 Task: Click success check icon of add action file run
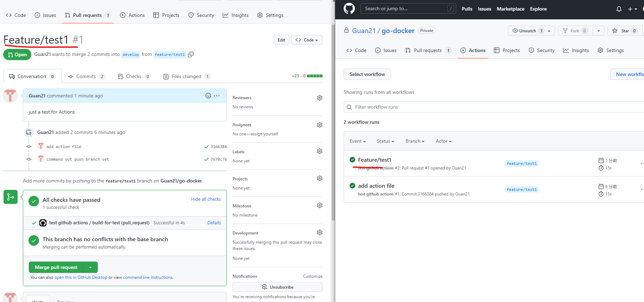click(352, 186)
